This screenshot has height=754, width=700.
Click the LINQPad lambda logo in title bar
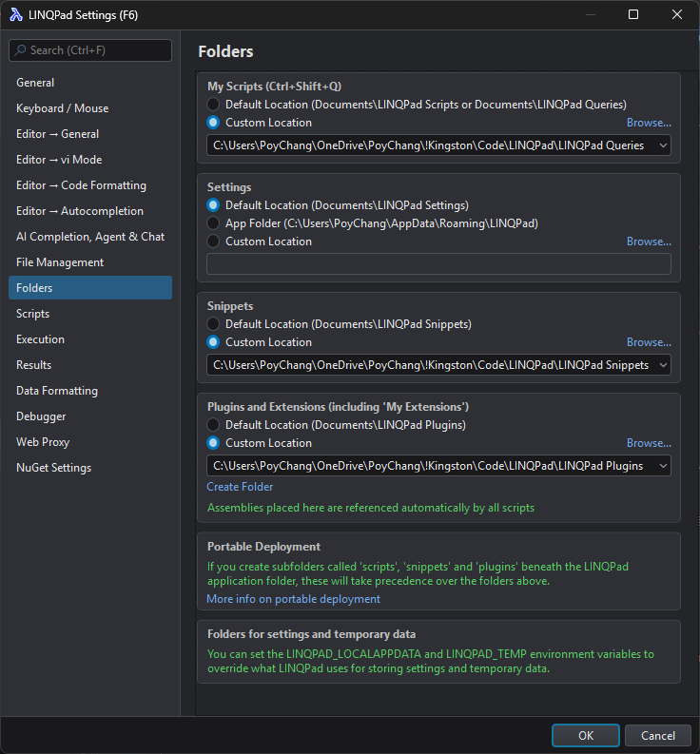pyautogui.click(x=16, y=15)
